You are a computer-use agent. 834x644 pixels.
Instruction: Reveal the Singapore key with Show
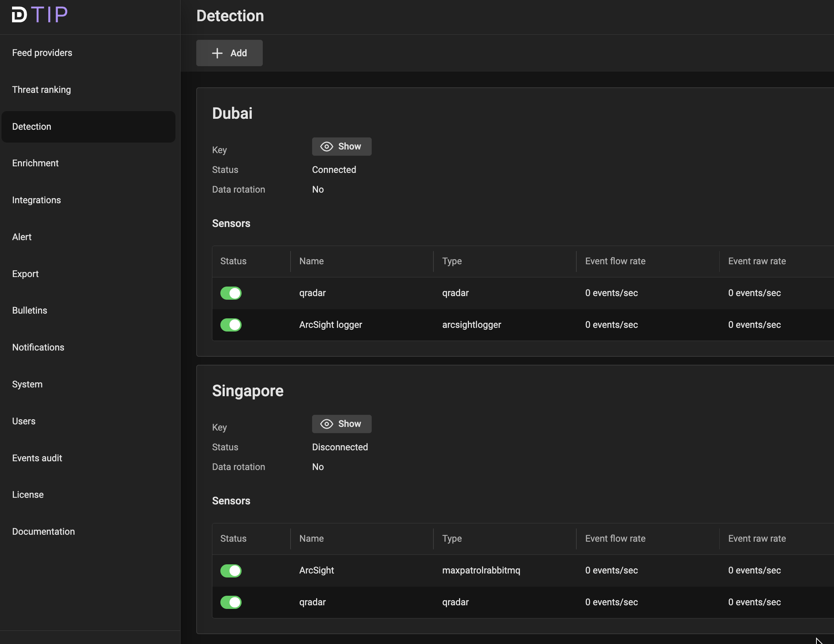point(341,424)
